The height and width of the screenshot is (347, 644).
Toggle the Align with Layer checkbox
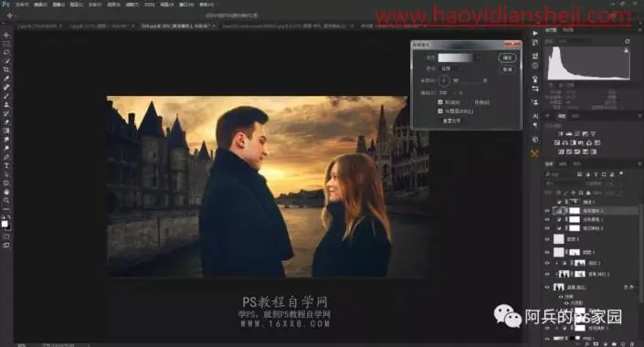pos(440,110)
